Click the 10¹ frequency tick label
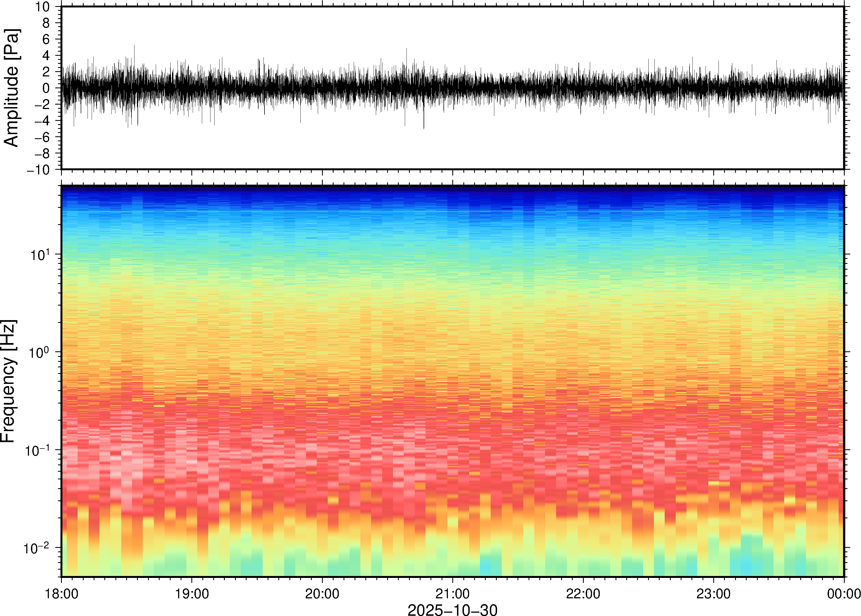The height and width of the screenshot is (616, 861). [x=40, y=255]
